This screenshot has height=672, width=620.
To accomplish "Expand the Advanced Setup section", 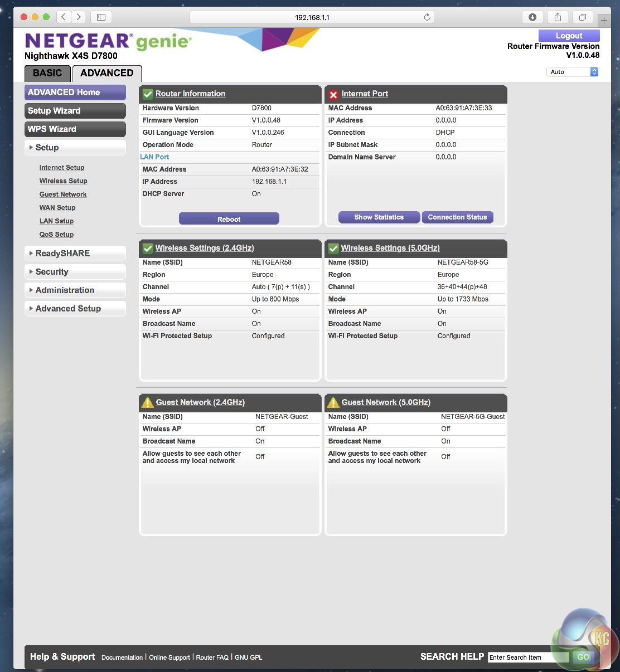I will coord(75,309).
